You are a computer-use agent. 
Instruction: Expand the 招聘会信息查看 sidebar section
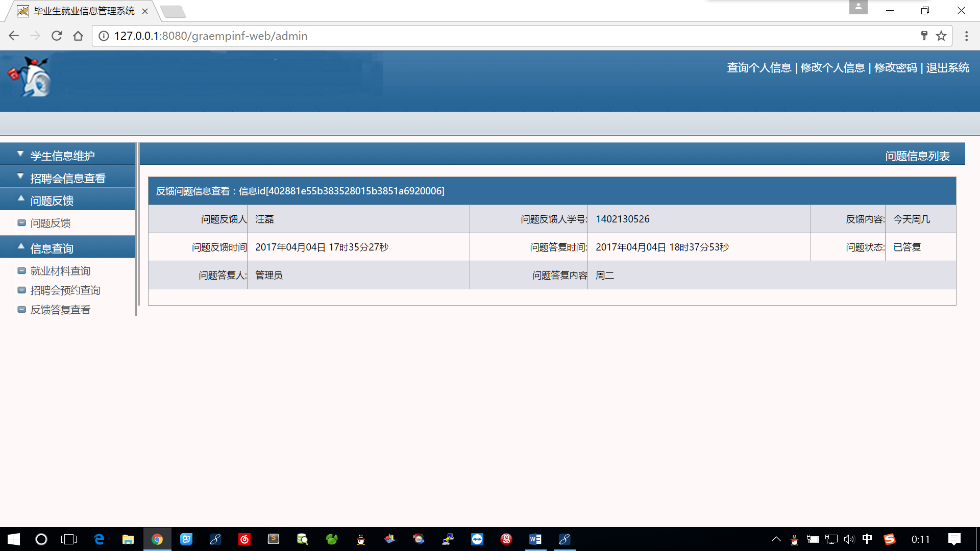pyautogui.click(x=67, y=178)
